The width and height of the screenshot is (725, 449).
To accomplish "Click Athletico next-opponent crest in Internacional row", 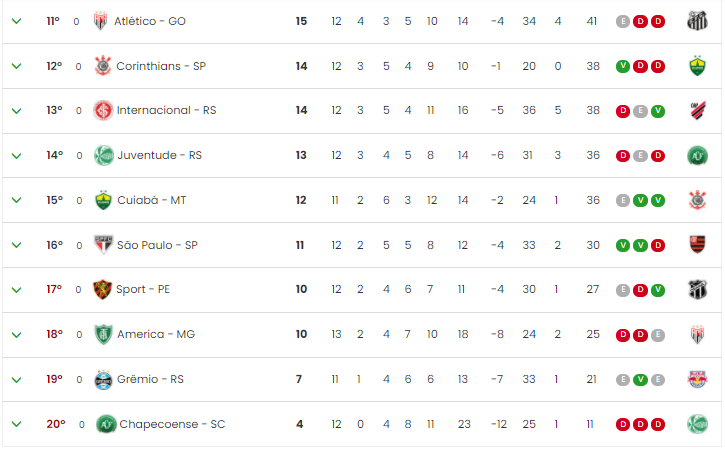I will pos(698,111).
